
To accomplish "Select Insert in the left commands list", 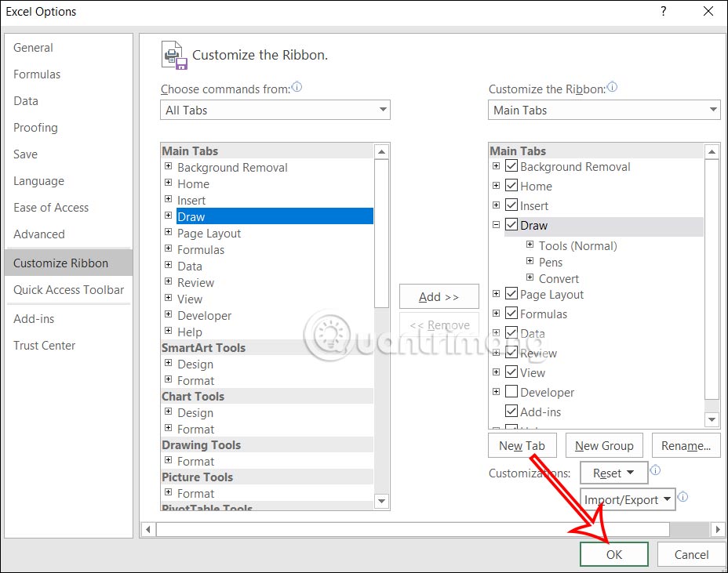I will click(191, 201).
